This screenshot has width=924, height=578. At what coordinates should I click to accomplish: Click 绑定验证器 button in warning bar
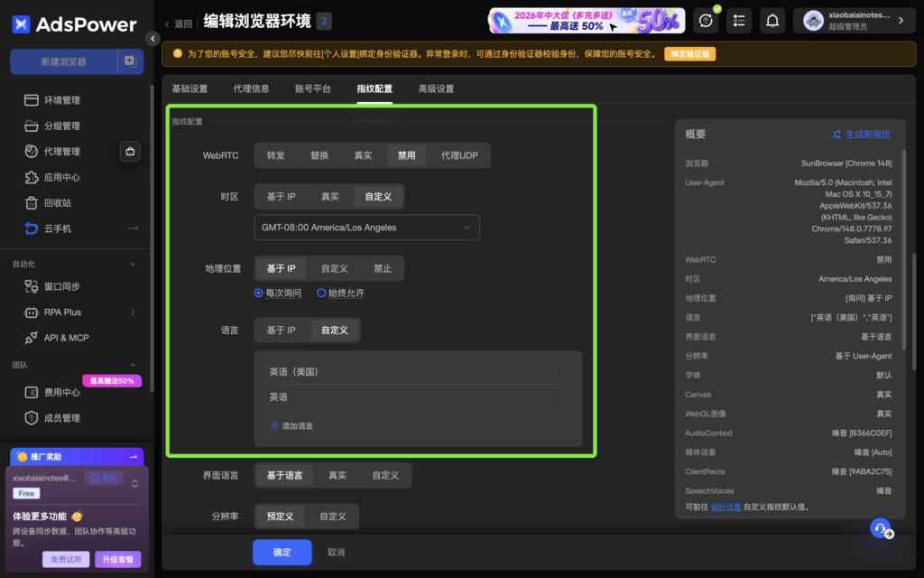click(x=690, y=54)
